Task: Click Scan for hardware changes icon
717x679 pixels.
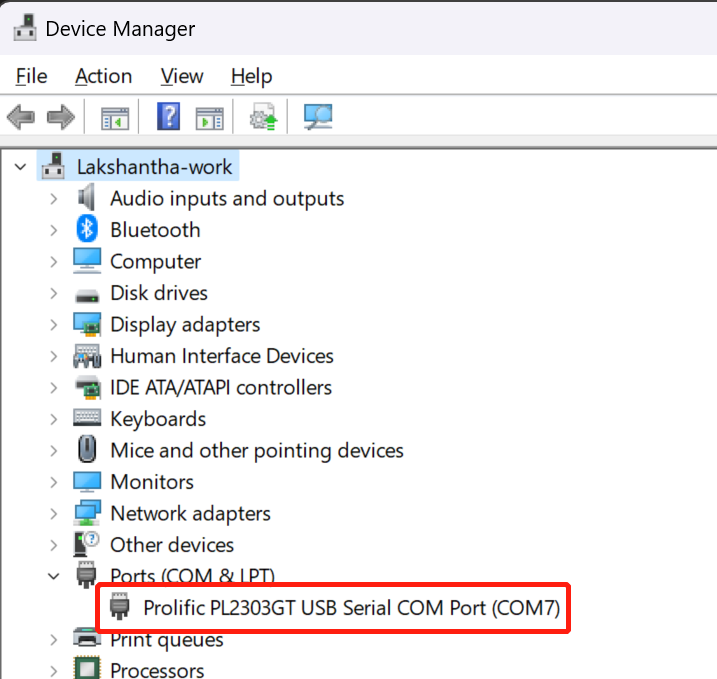Action: pyautogui.click(x=318, y=117)
